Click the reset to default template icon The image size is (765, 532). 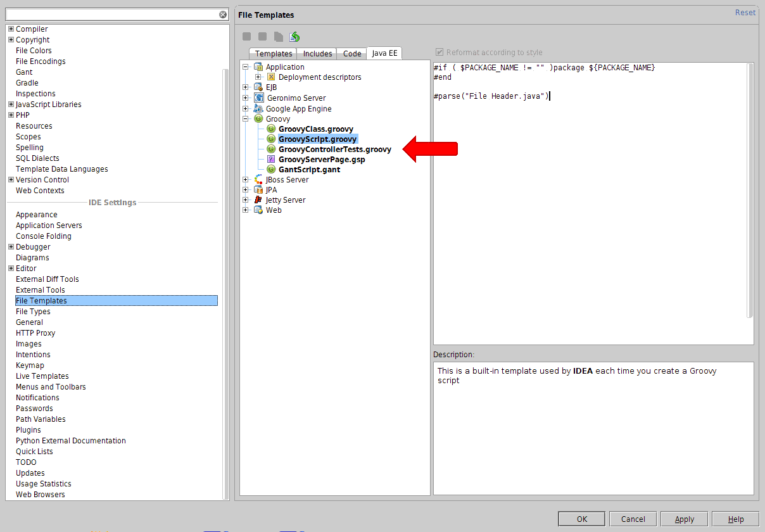pos(294,37)
